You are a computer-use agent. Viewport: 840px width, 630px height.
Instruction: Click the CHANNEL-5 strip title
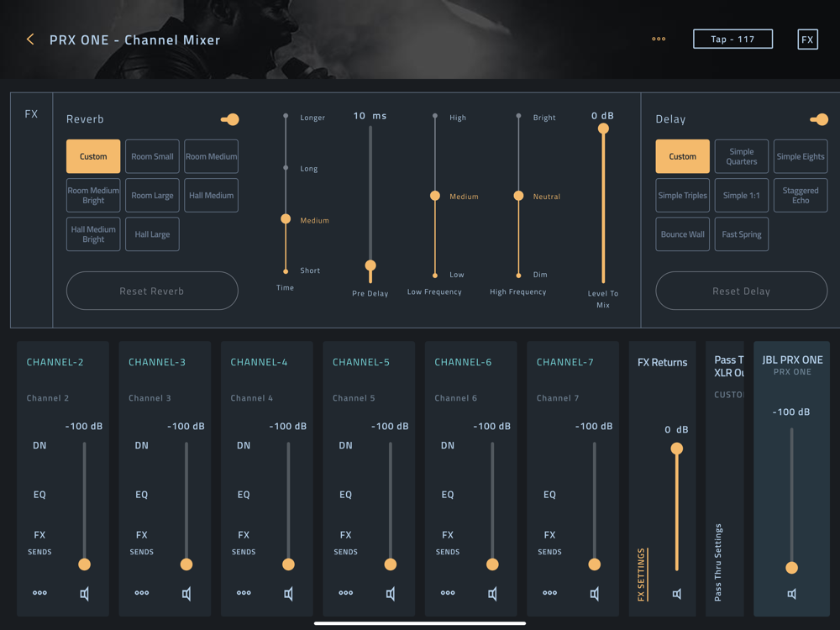[x=361, y=362]
